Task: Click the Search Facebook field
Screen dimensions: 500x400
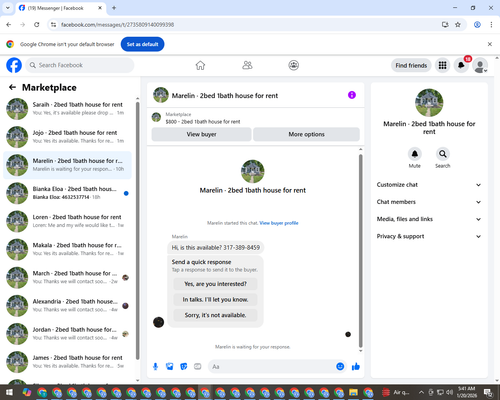Action: (x=80, y=65)
